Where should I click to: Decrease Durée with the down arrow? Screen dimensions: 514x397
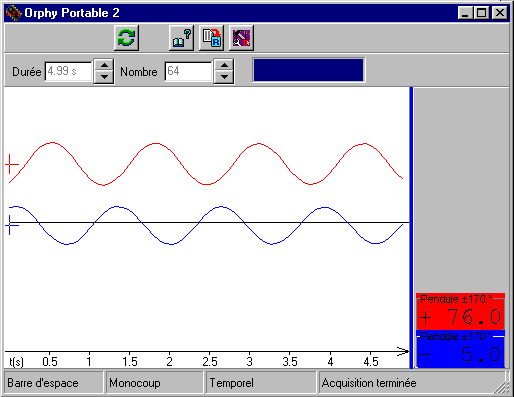tap(104, 77)
